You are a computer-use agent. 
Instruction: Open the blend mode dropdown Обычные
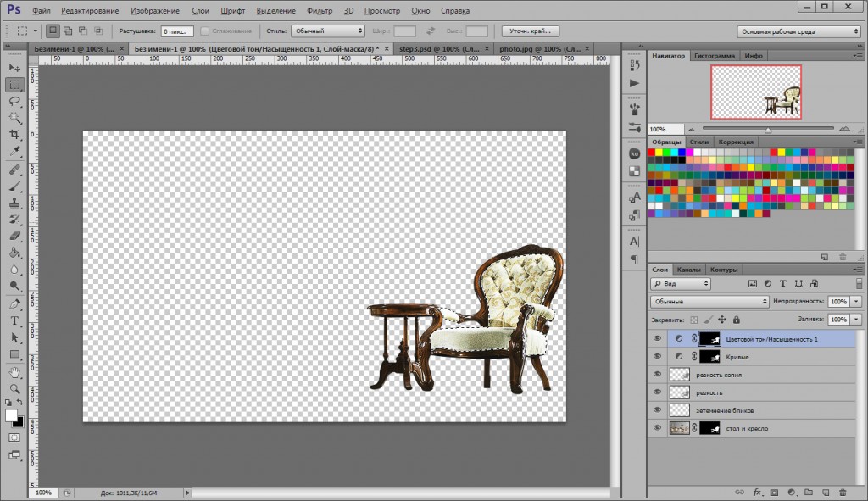point(709,302)
